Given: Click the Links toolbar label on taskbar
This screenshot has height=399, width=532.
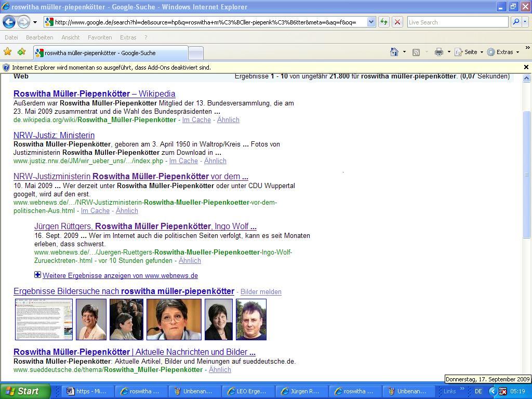Looking at the screenshot, I should pyautogui.click(x=449, y=391).
